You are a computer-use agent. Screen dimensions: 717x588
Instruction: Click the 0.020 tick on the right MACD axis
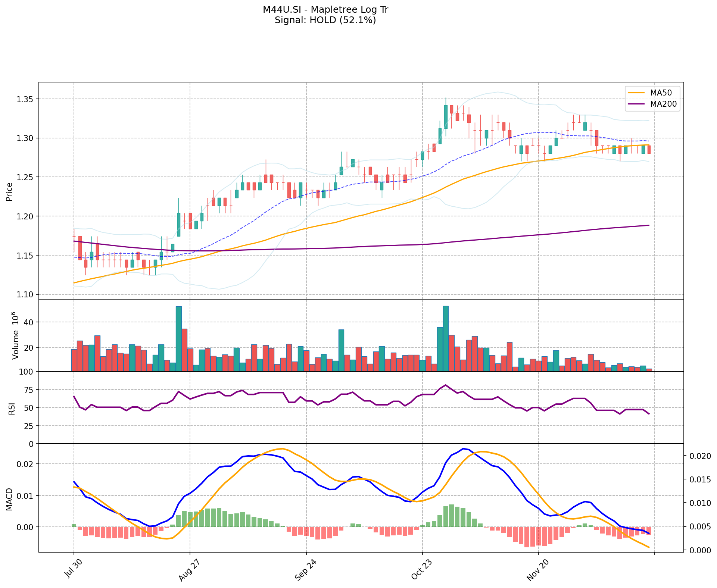699,456
